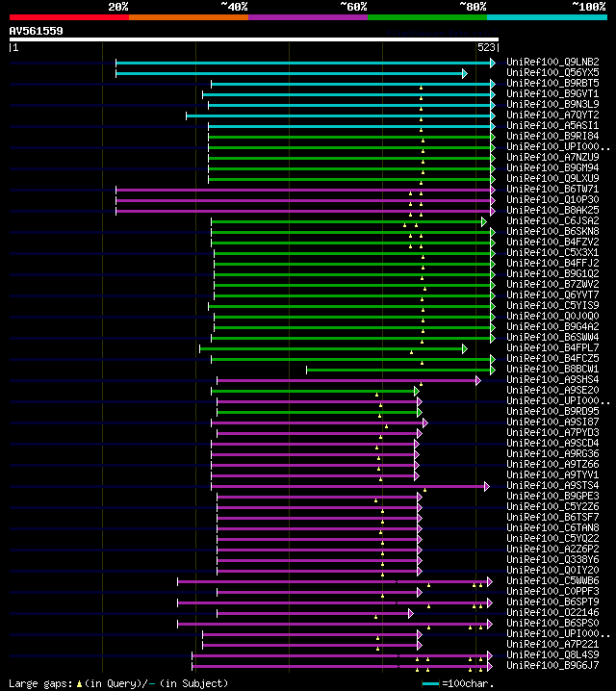Screen dimensions: 616x691
Task: Select the label UniRef100_B4FFJ2
Action: [552, 263]
